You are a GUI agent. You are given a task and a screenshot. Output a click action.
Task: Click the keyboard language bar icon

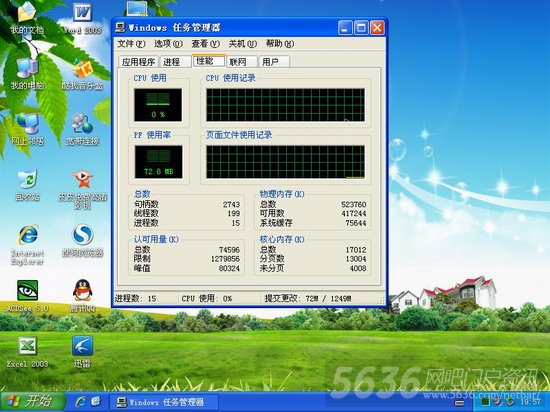pyautogui.click(x=459, y=403)
